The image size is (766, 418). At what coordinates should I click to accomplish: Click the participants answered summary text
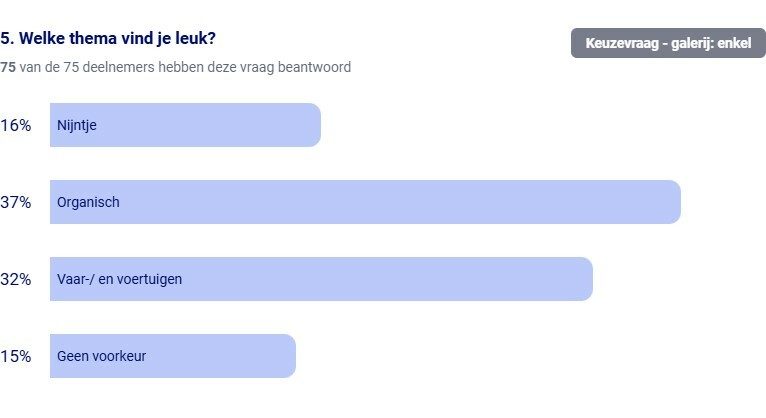tap(175, 67)
